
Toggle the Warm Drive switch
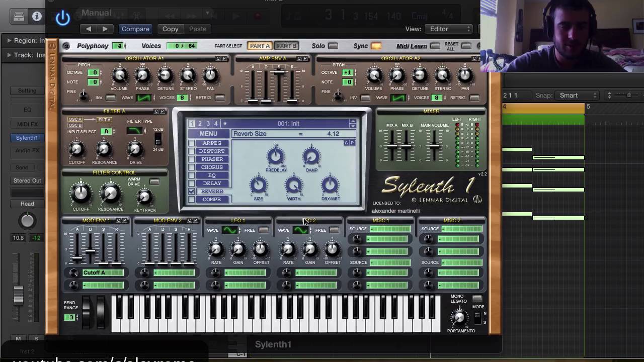pos(154,182)
